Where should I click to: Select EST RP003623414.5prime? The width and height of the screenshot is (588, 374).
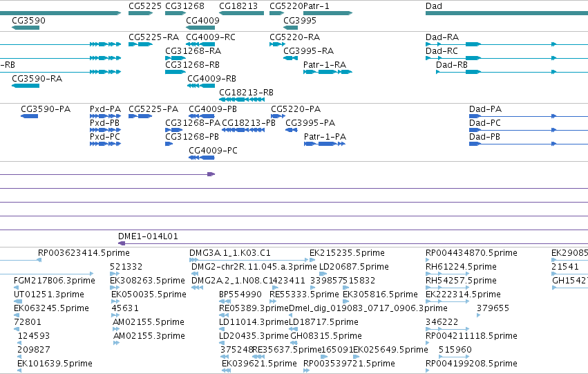21,260
